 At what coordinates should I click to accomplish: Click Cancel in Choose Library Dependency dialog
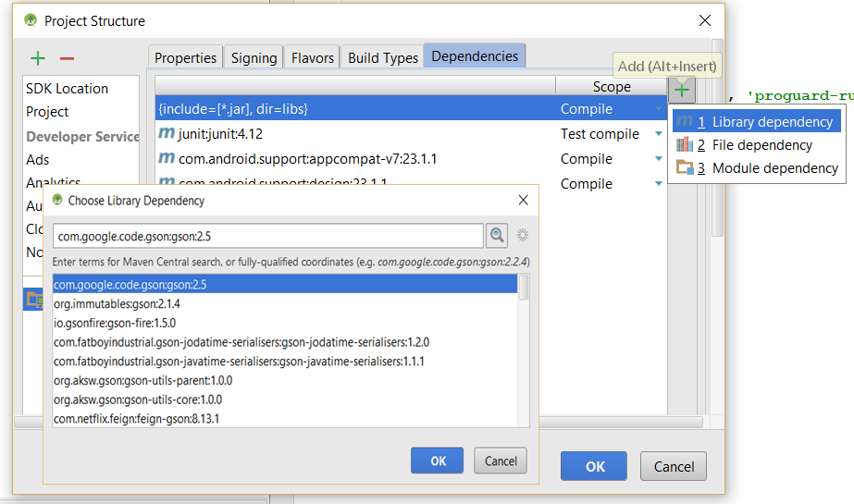[x=501, y=461]
